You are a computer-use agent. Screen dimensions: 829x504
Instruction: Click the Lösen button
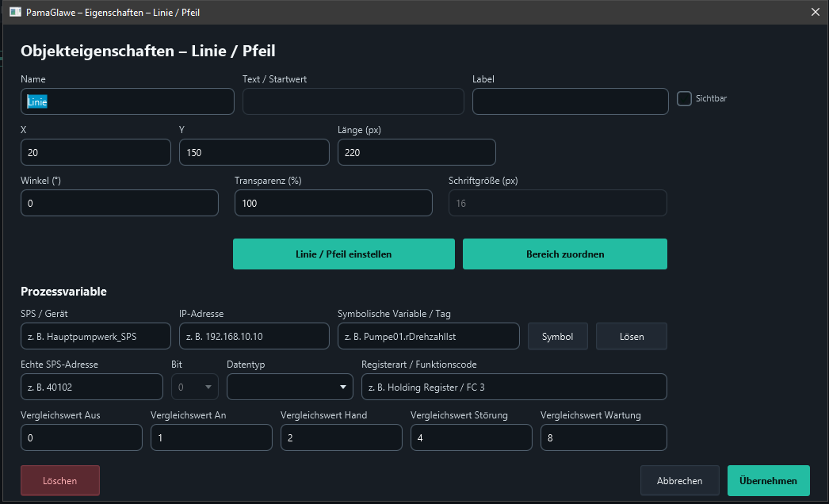pos(632,336)
